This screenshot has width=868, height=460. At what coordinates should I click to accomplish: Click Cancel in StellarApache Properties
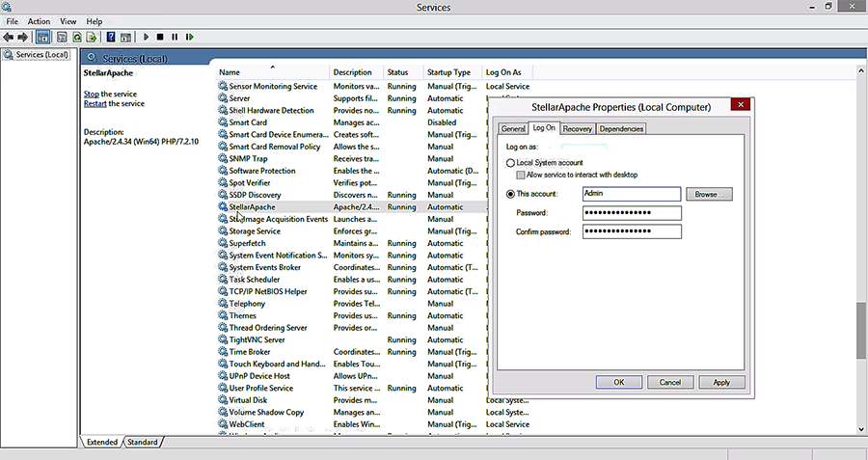point(670,382)
